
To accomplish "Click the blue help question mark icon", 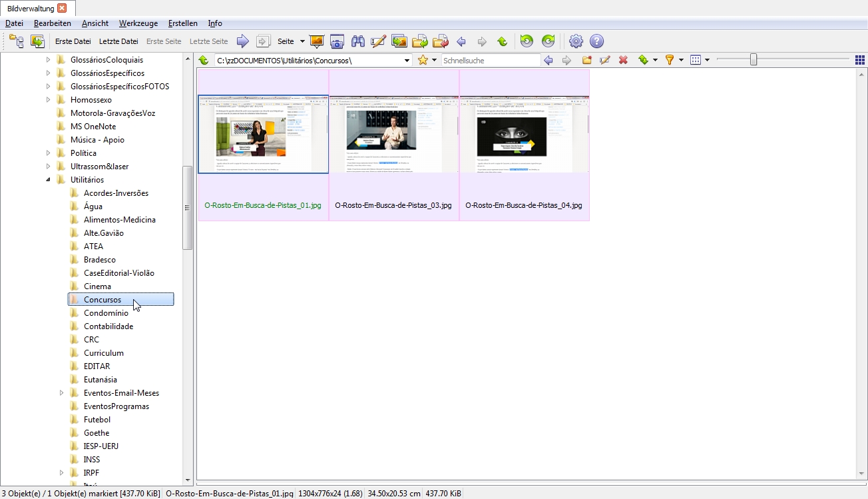I will [596, 41].
